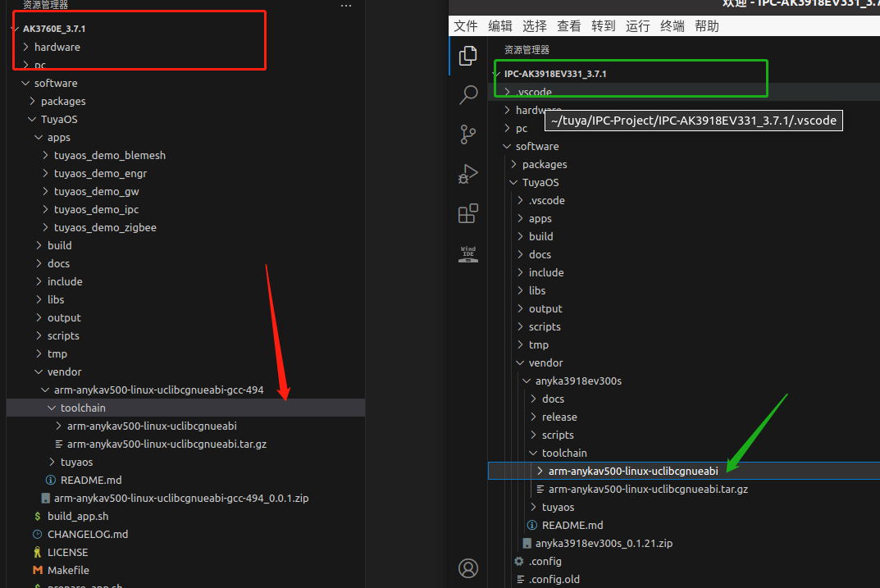The width and height of the screenshot is (880, 588).
Task: Expand release folder in right window
Action: [x=534, y=417]
